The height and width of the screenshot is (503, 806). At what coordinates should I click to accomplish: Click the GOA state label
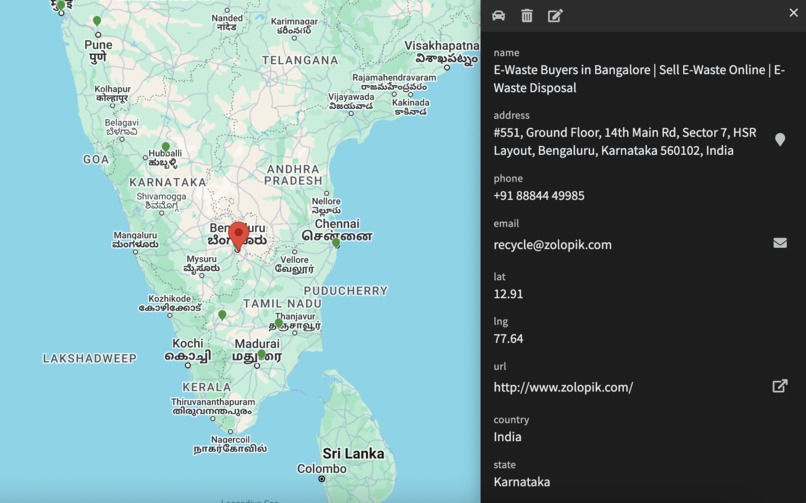pos(96,160)
